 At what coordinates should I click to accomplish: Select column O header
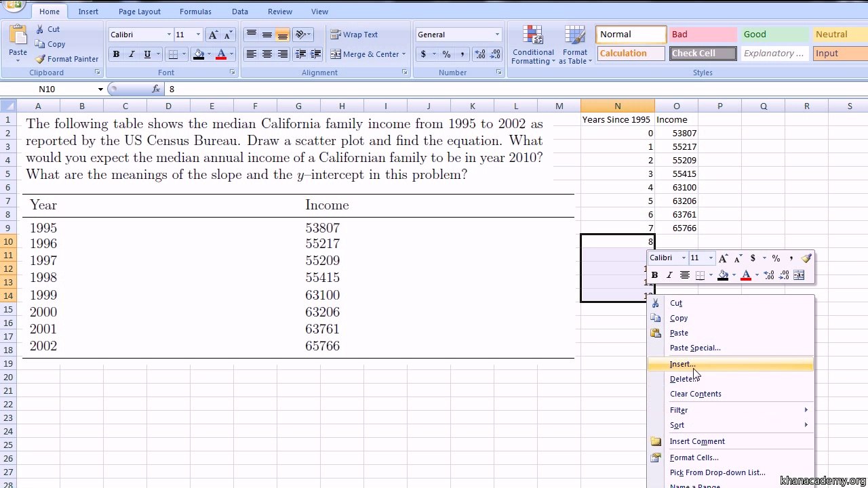[x=676, y=106]
